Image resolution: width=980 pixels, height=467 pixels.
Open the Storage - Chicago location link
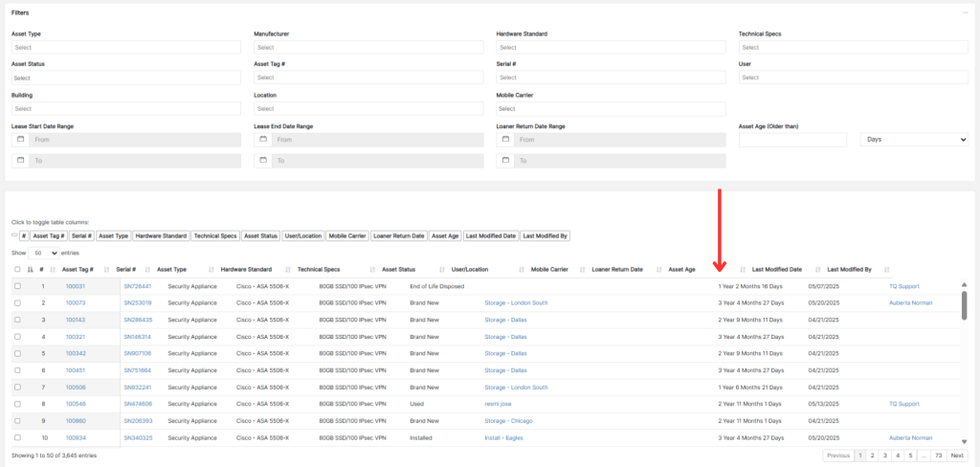[x=509, y=421]
